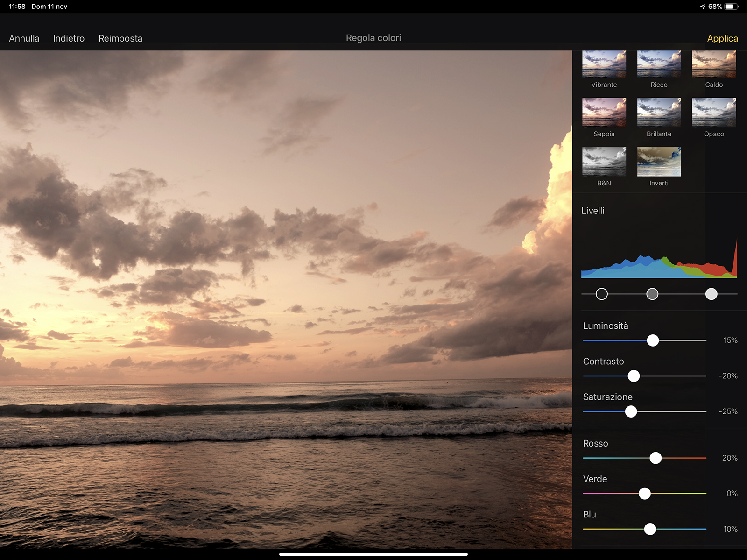Apply the B&N black and white preset

[x=604, y=162]
